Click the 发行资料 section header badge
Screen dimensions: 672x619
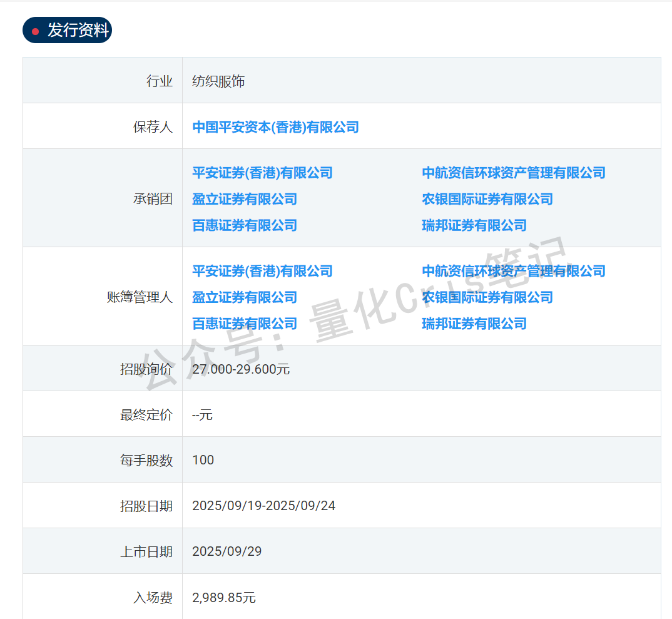[67, 29]
